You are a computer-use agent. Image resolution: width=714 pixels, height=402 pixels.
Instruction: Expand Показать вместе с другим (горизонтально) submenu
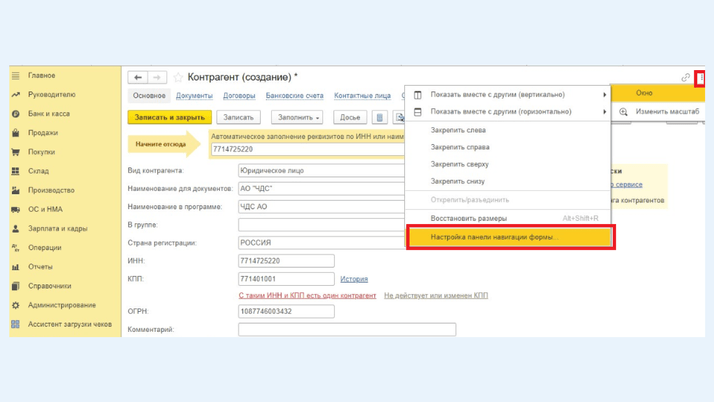tap(604, 112)
